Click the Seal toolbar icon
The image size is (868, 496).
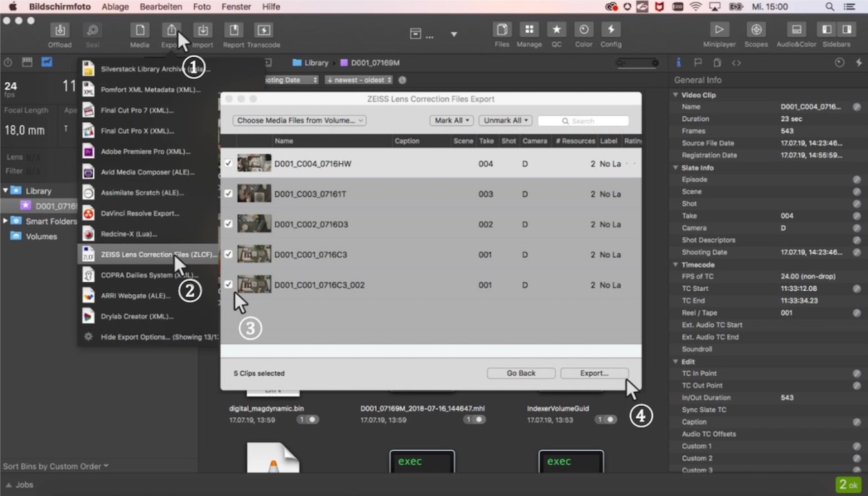point(92,30)
